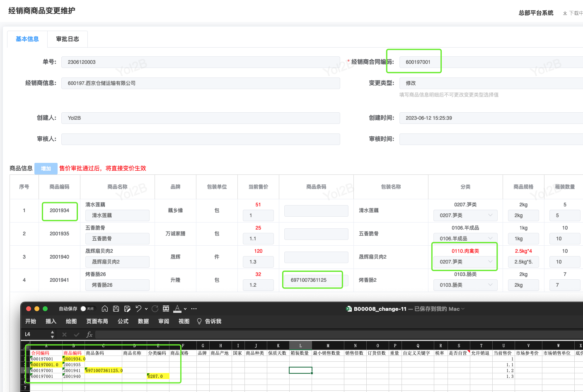
Task: Click the Save As icon with pencil
Action: pos(127,309)
